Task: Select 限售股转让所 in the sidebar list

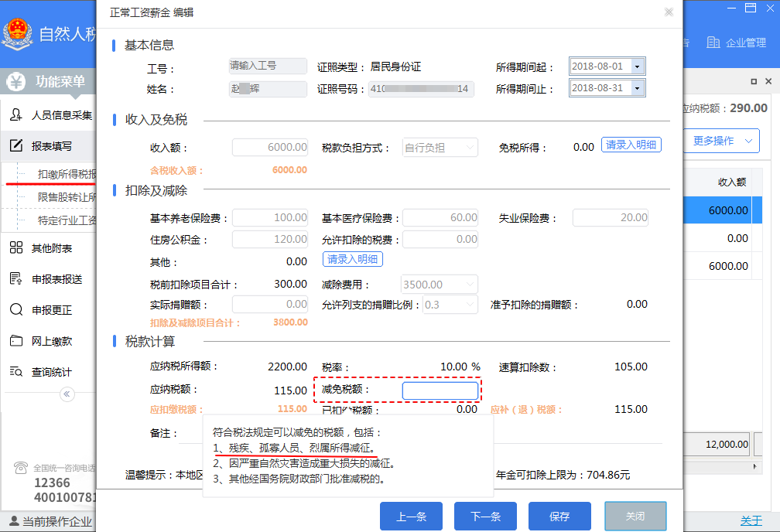Action: coord(67,197)
